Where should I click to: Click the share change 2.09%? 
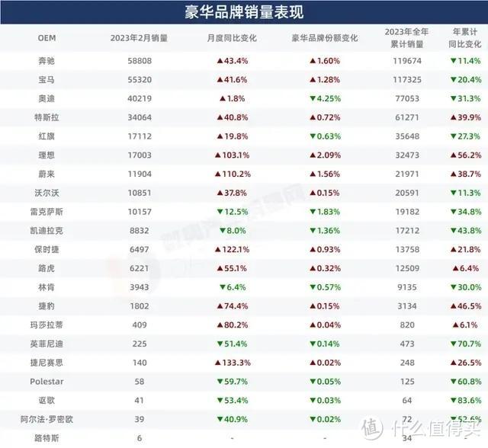click(326, 155)
